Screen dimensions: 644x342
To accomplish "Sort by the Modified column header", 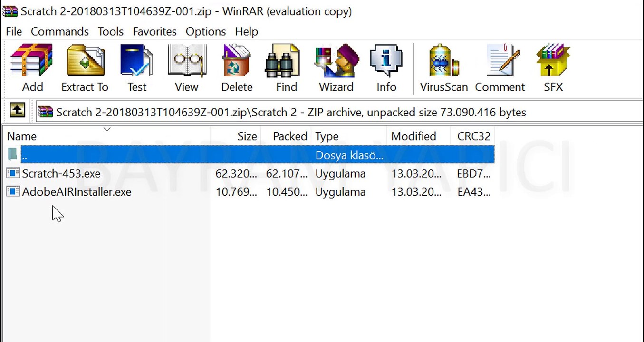I will (419, 136).
